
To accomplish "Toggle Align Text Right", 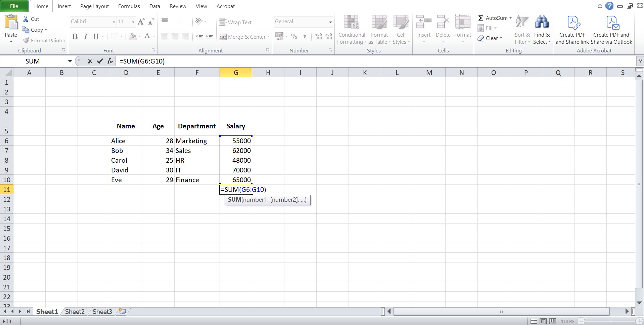I will (185, 36).
